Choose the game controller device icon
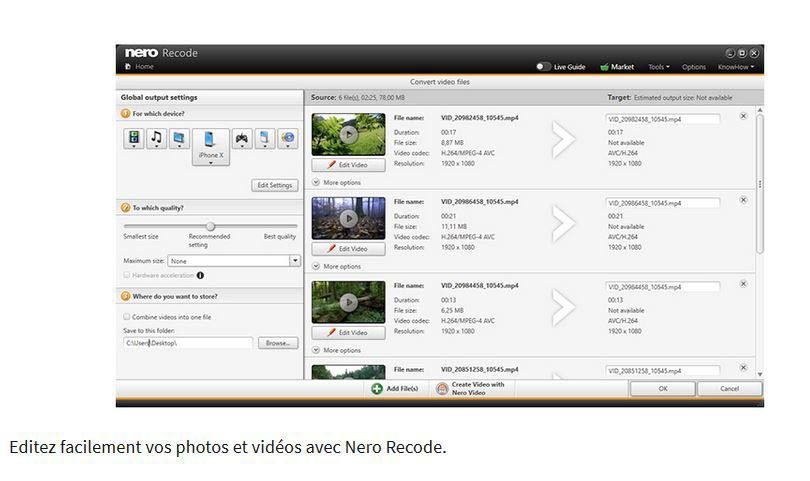Screen dimensions: 810x481 pos(240,139)
